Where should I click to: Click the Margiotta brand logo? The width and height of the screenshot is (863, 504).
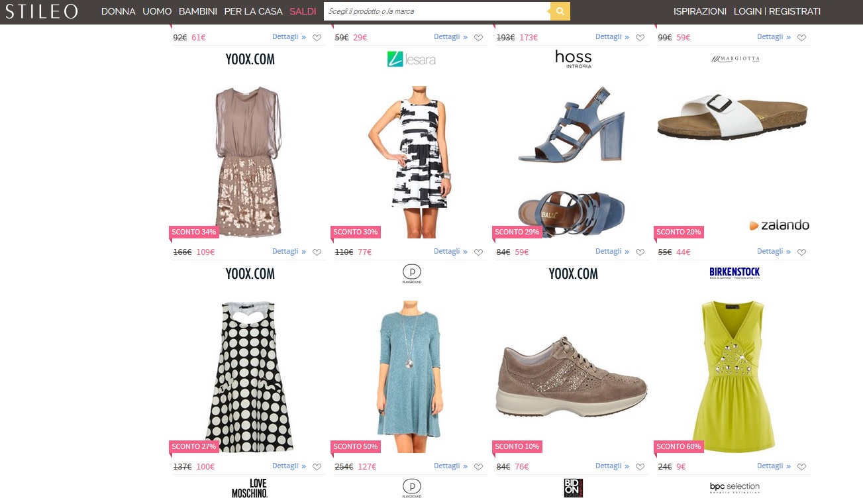pos(735,59)
